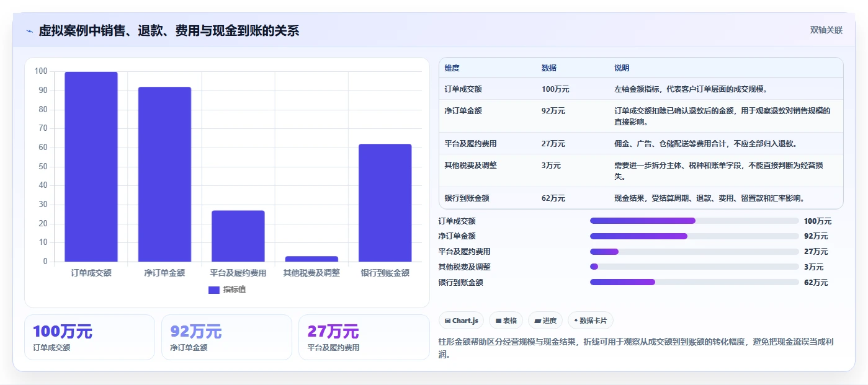Click the 62万元 value in the table

(x=553, y=198)
